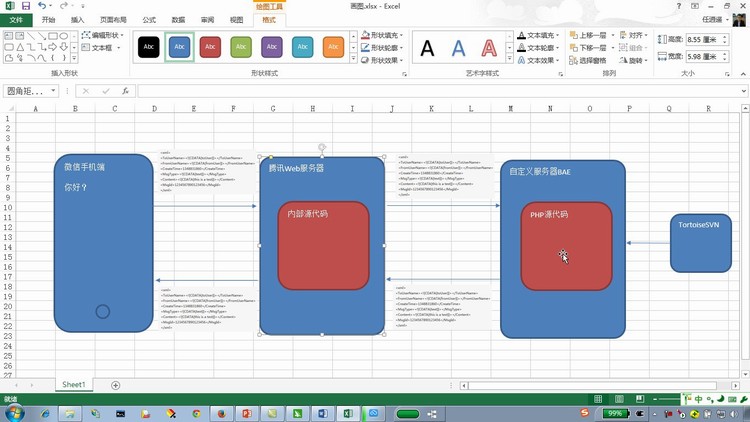This screenshot has height=422, width=750.
Task: Pick the right block arrow shape
Action: [x=53, y=47]
